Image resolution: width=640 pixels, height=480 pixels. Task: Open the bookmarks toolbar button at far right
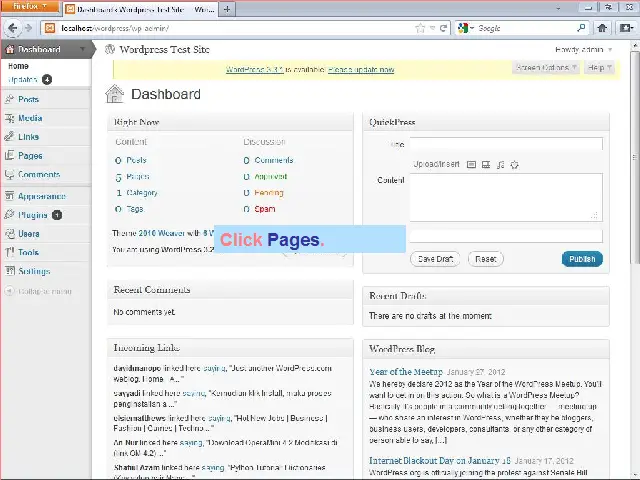[626, 28]
